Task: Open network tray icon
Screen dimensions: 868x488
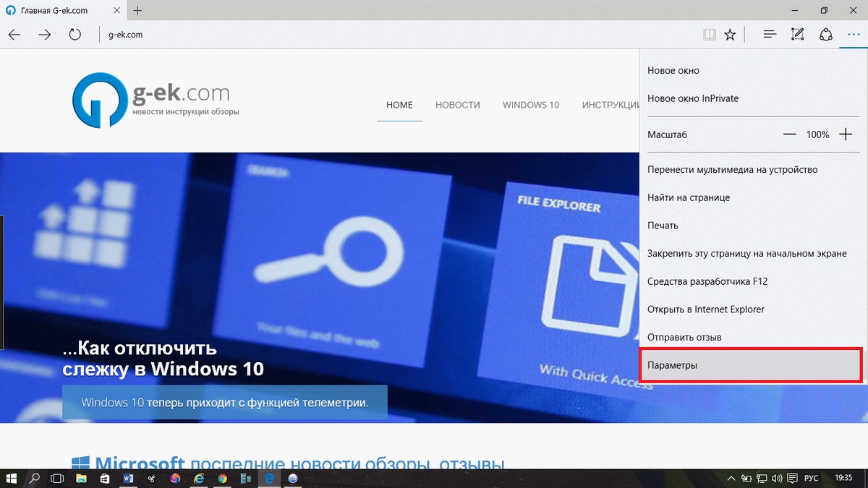Action: pyautogui.click(x=761, y=479)
